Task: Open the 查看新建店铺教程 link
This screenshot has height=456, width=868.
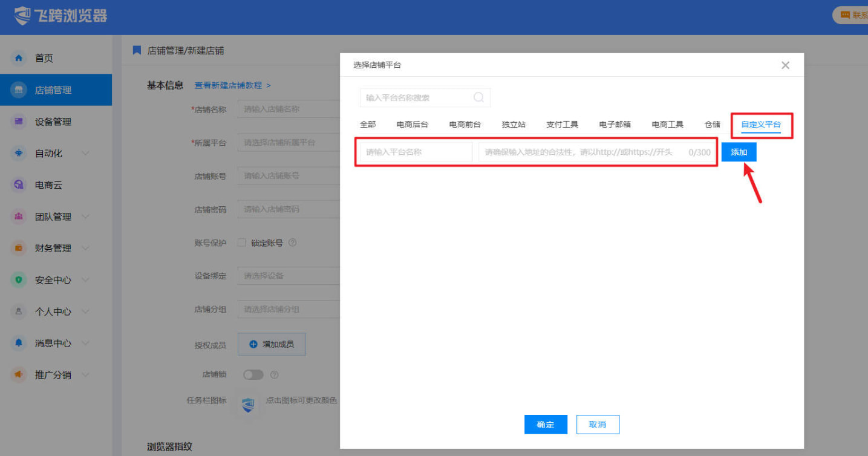Action: [232, 85]
